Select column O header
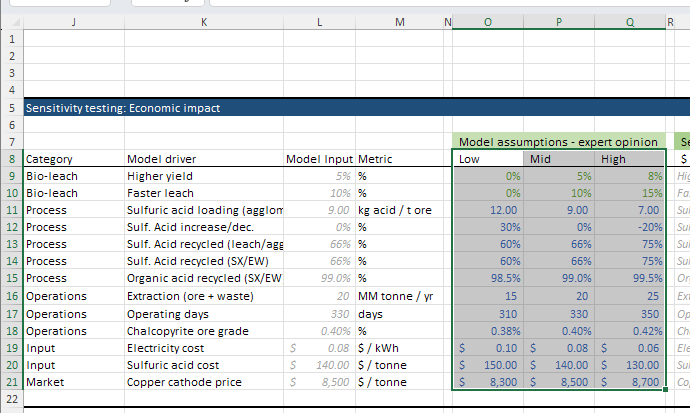This screenshot has width=690, height=413. click(x=488, y=22)
